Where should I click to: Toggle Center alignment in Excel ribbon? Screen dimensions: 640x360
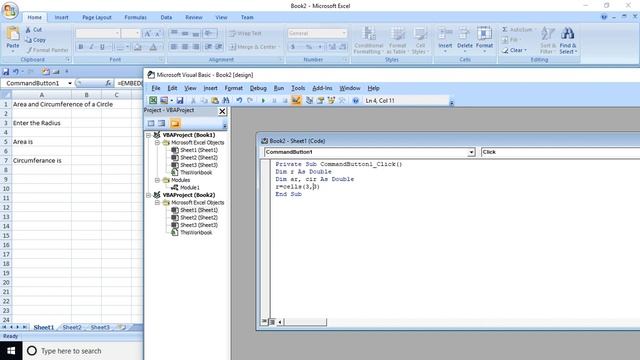coord(185,47)
